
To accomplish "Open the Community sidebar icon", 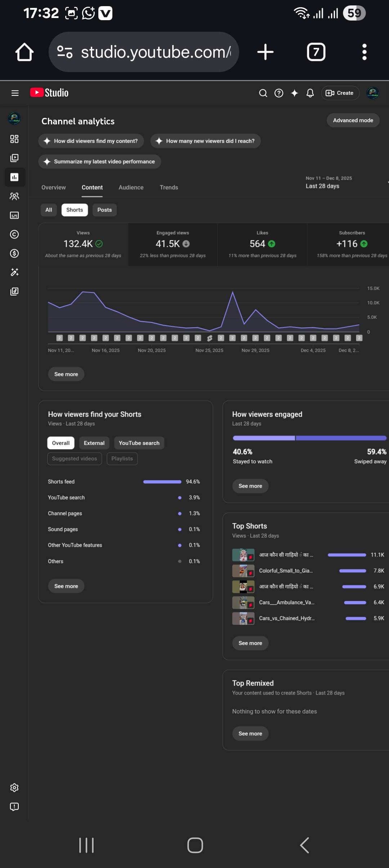I will [x=14, y=196].
